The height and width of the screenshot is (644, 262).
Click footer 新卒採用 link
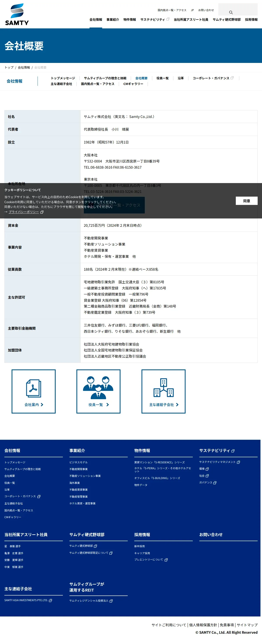(139, 546)
